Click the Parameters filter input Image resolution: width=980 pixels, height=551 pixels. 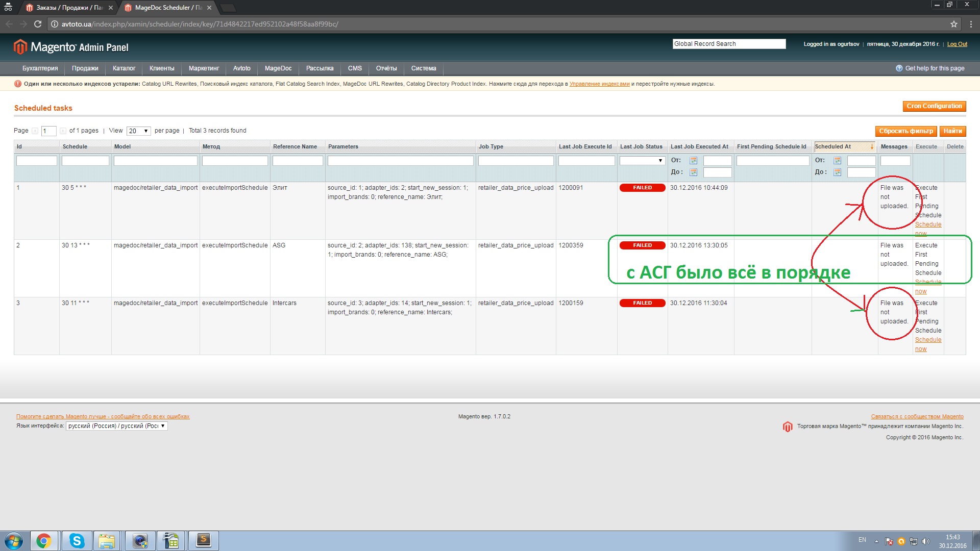pos(401,161)
